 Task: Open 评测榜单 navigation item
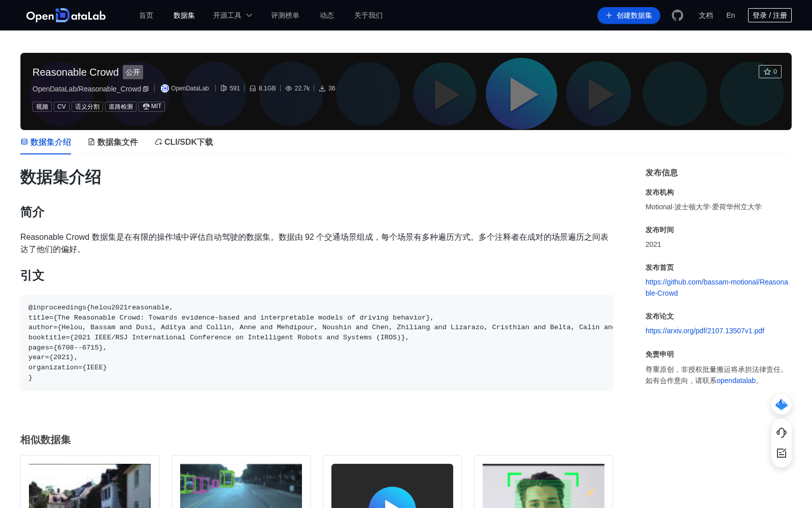(285, 15)
